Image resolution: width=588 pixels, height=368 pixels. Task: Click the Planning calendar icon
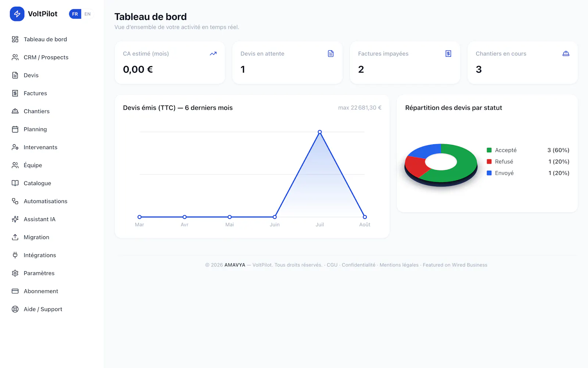[15, 129]
